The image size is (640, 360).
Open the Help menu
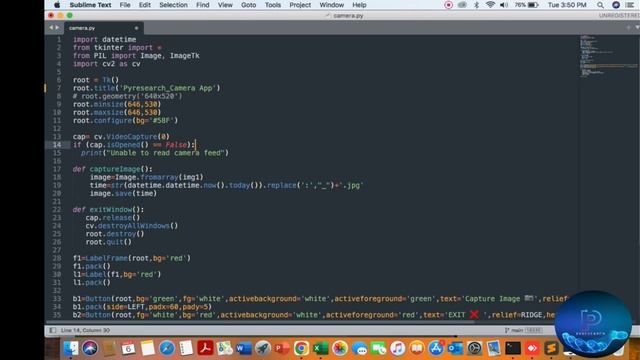point(359,5)
